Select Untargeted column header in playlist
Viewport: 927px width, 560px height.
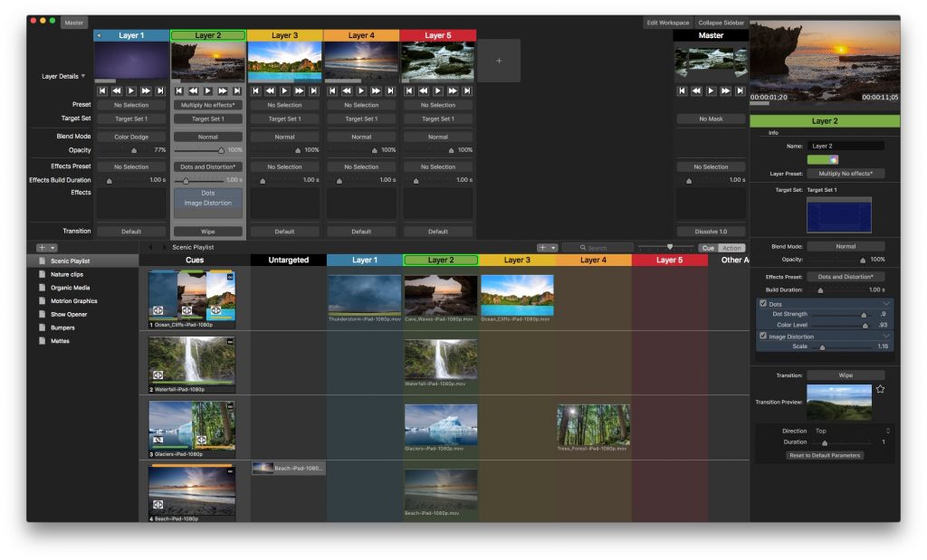(x=289, y=260)
